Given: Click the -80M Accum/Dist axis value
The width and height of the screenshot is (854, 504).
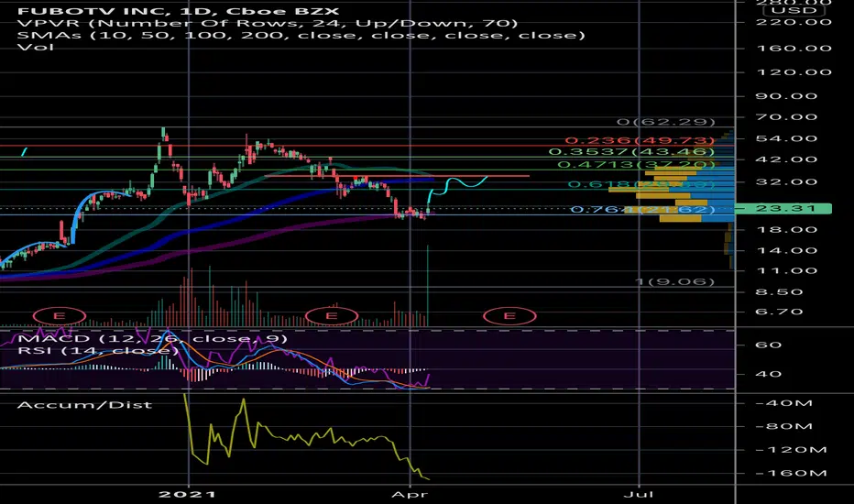Looking at the screenshot, I should coord(783,426).
